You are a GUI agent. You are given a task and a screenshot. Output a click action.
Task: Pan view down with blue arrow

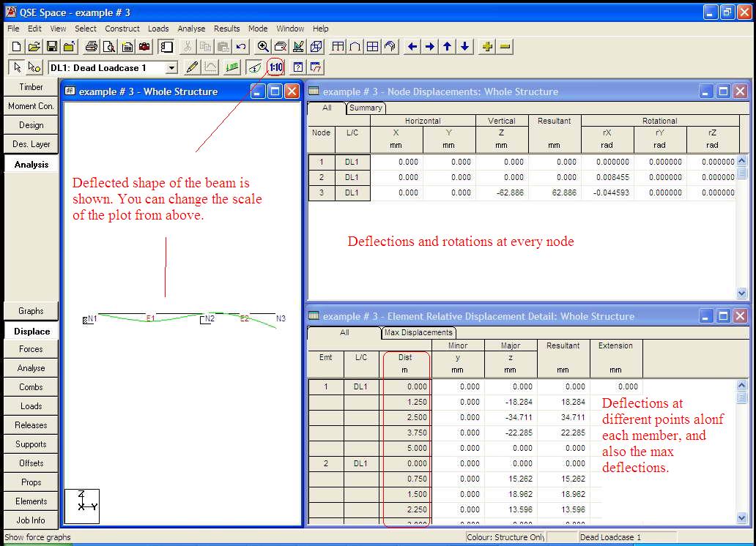click(464, 47)
